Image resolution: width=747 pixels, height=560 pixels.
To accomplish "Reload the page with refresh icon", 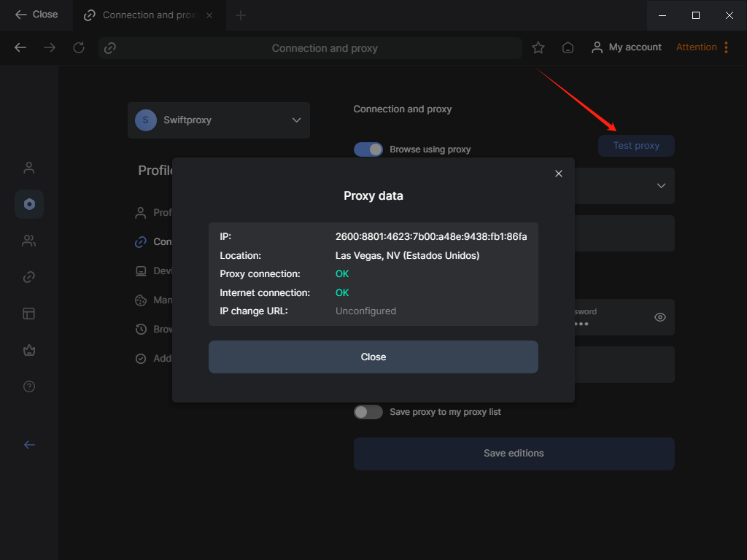I will pos(79,47).
